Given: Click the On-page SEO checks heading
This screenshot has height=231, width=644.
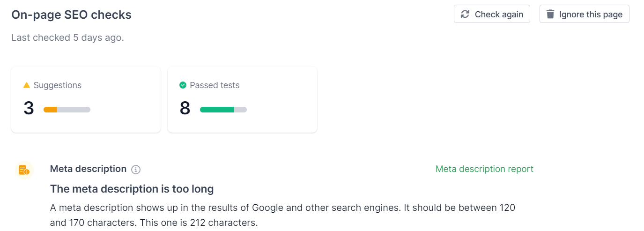Looking at the screenshot, I should (x=71, y=15).
